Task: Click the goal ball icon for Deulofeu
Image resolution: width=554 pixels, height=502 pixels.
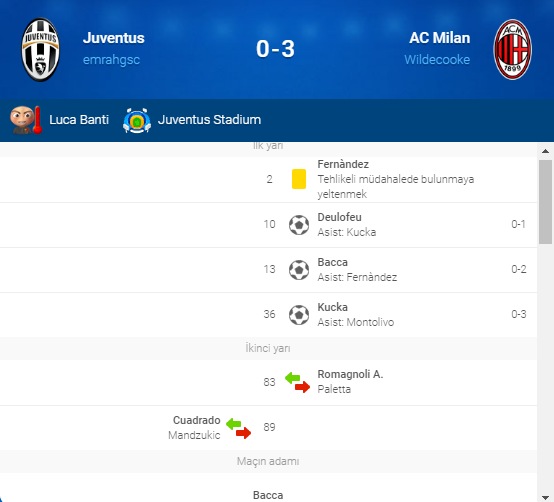Action: tap(299, 225)
